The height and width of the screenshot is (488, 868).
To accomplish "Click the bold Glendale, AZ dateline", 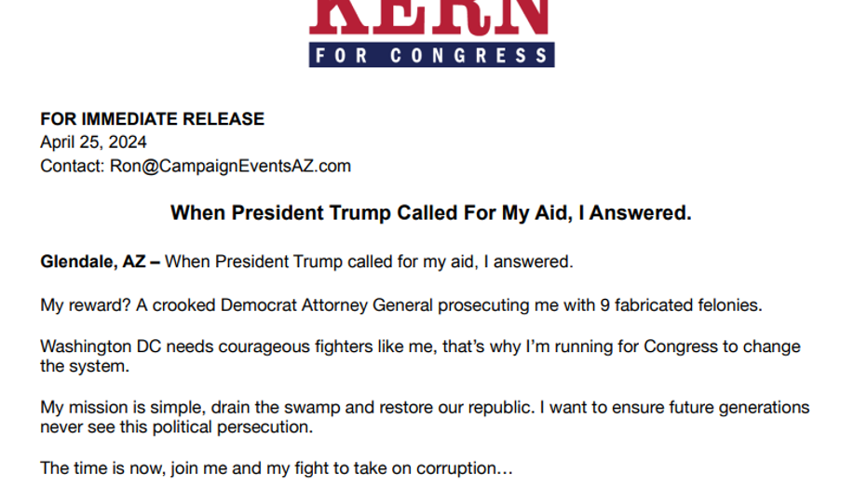I will (93, 262).
